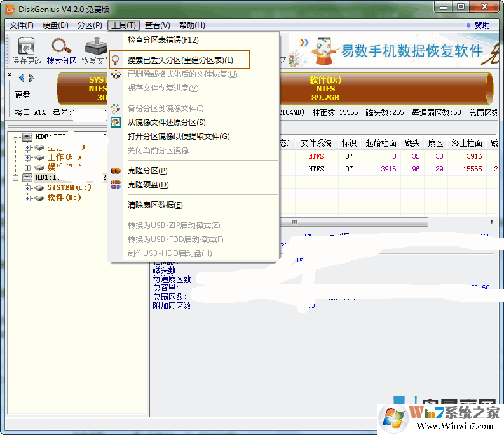This screenshot has height=435, width=504.
Task: Open the 查看(V) menu
Action: (x=157, y=25)
